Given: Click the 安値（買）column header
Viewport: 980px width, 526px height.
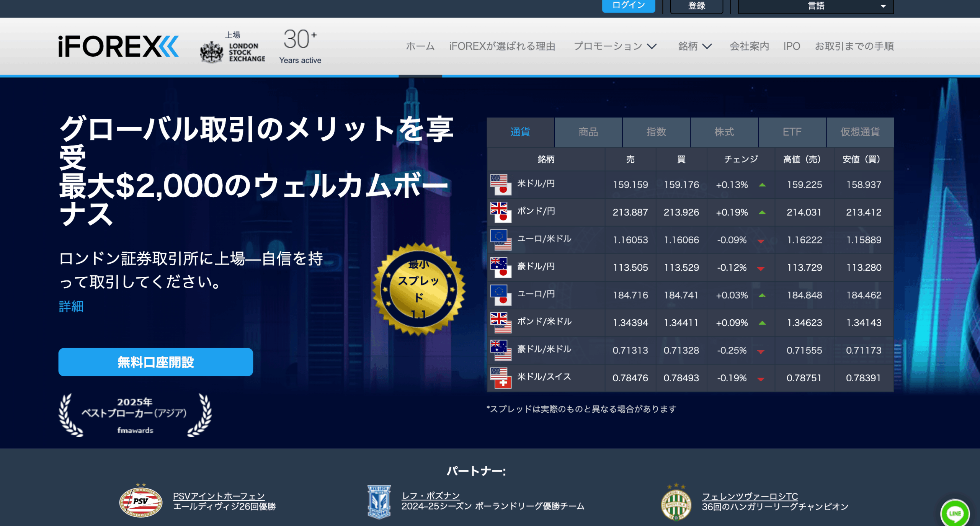Looking at the screenshot, I should pos(864,159).
